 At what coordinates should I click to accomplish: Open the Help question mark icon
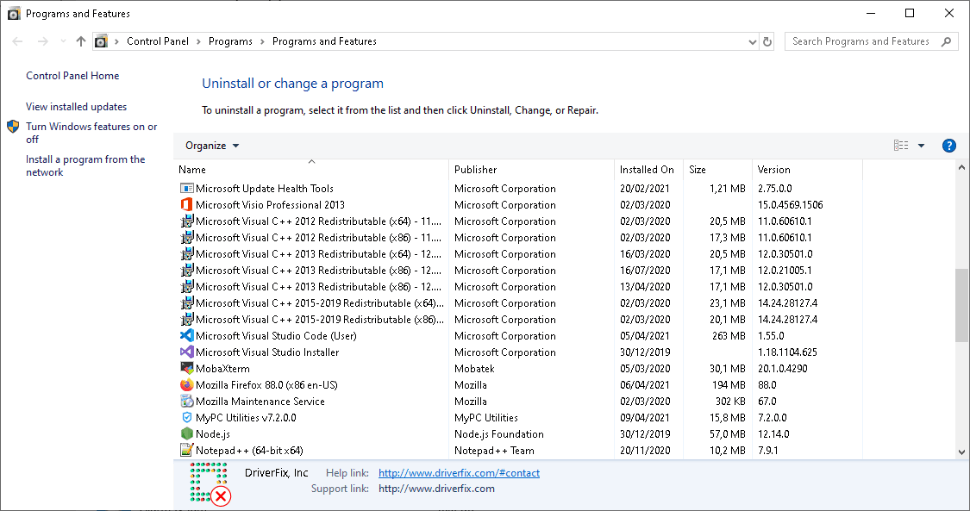(948, 145)
